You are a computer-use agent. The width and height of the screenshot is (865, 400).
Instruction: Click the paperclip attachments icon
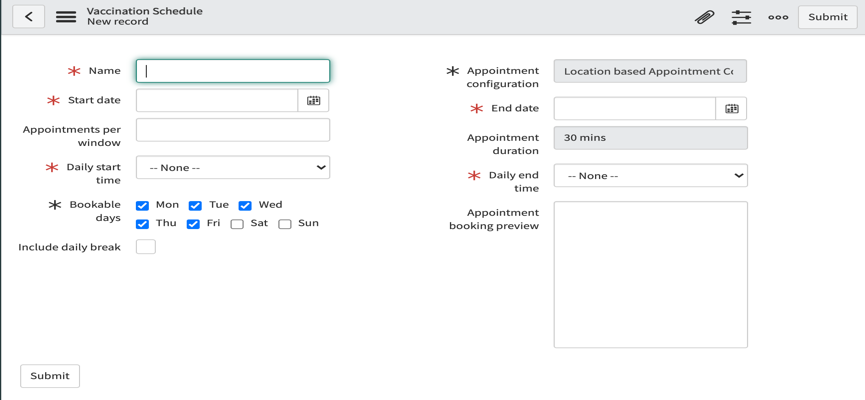click(704, 17)
